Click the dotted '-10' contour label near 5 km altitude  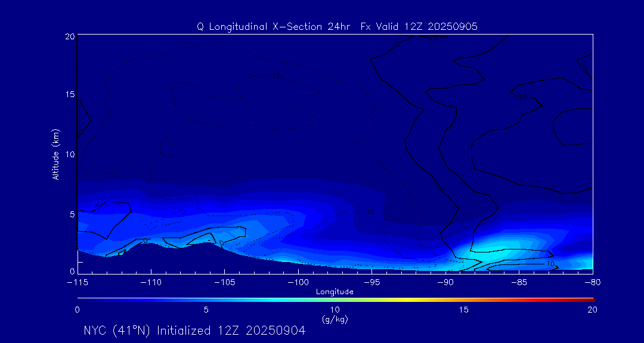pyautogui.click(x=367, y=212)
